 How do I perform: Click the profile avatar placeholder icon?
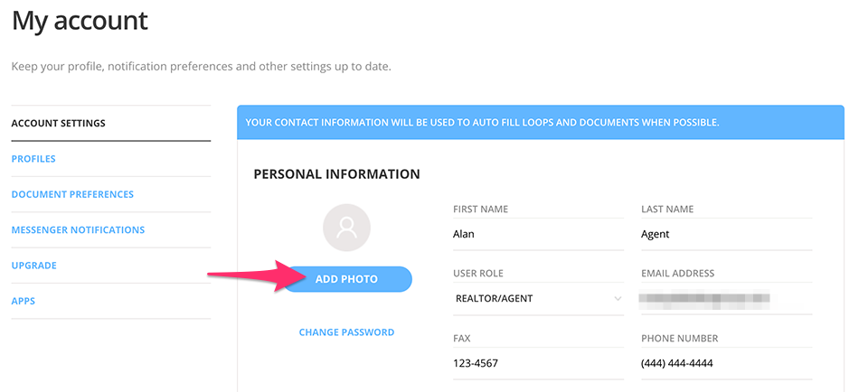346,228
